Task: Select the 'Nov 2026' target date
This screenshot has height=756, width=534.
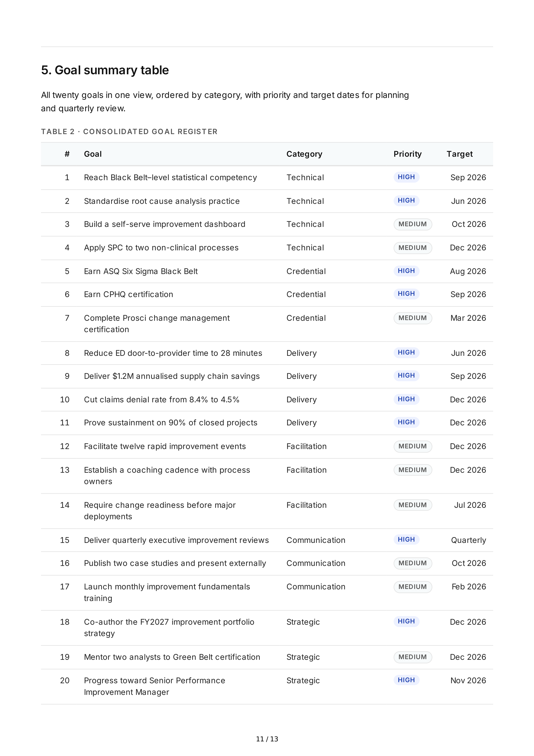Action: (468, 680)
